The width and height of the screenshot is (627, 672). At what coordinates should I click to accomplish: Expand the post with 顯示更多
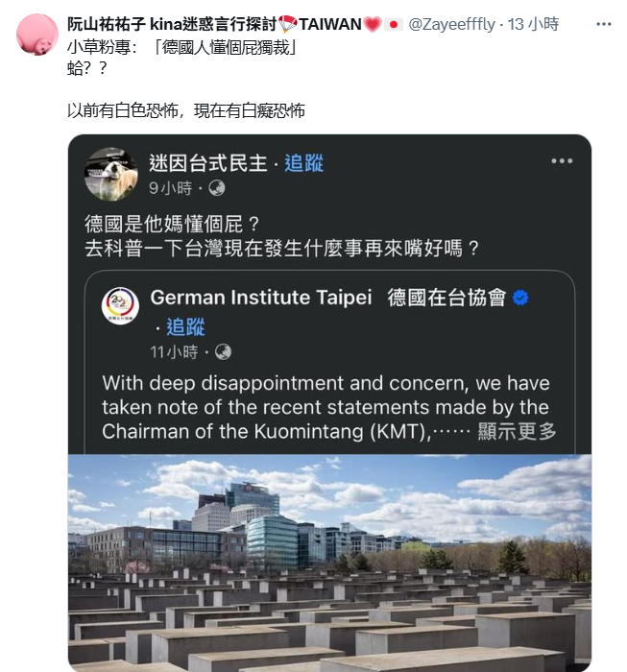[x=518, y=431]
